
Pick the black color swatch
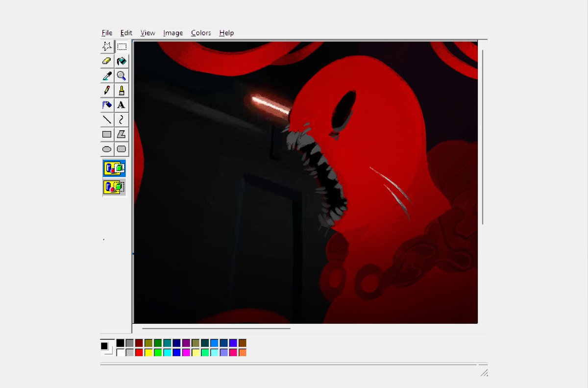[x=120, y=343]
